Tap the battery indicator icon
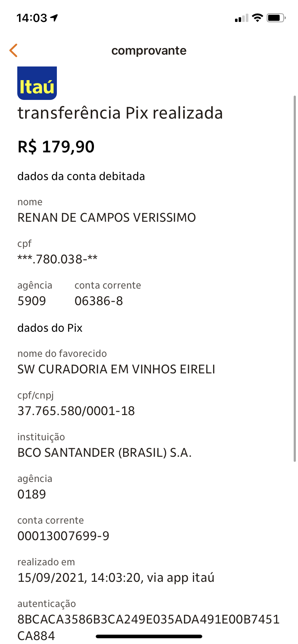This screenshot has width=298, height=644. (x=276, y=18)
